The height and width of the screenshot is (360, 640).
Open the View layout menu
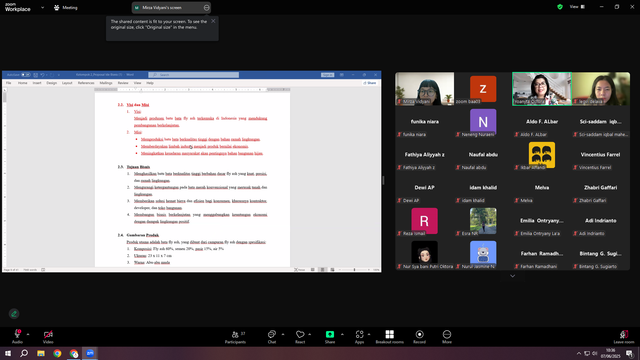578,7
